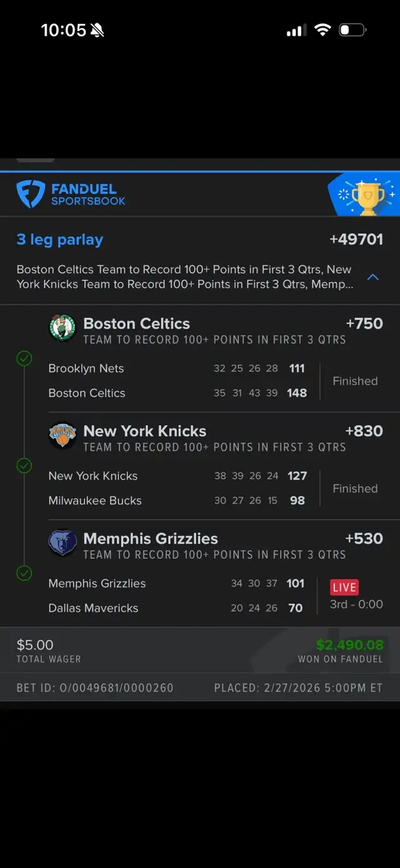
Task: Click the $2,490.08 winnings amount
Action: click(350, 645)
